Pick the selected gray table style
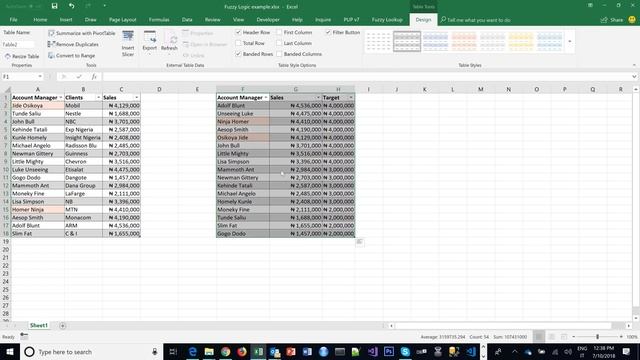The height and width of the screenshot is (360, 640). click(x=407, y=41)
